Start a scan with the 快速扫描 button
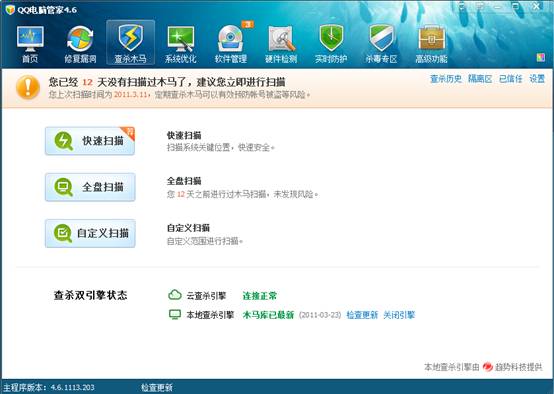 90,141
